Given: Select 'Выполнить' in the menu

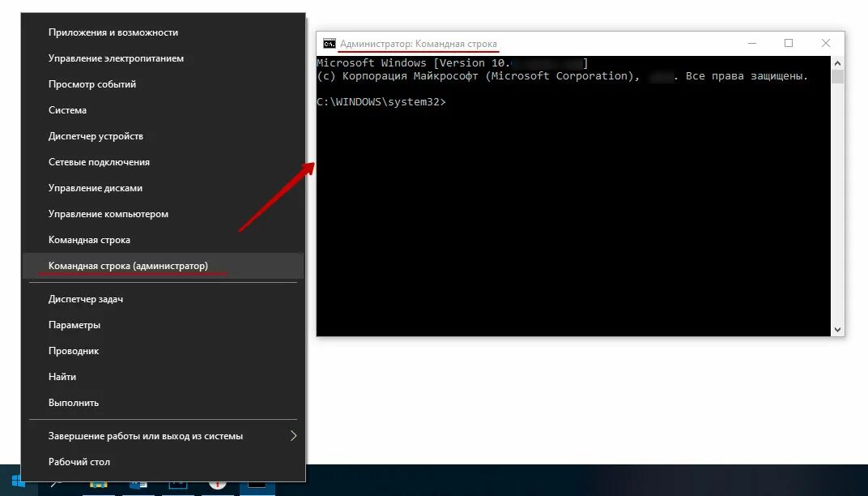Looking at the screenshot, I should click(164, 403).
